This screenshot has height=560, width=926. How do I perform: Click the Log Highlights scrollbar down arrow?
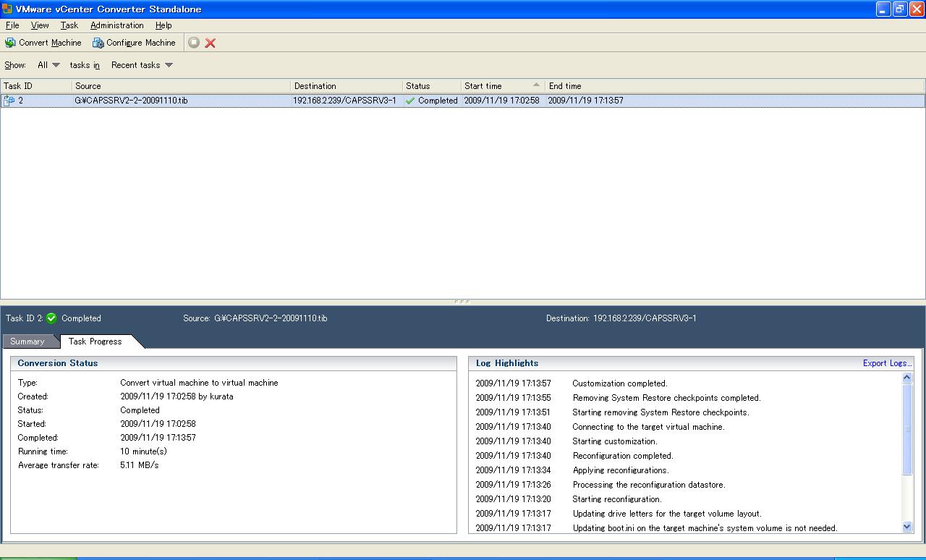coord(907,527)
